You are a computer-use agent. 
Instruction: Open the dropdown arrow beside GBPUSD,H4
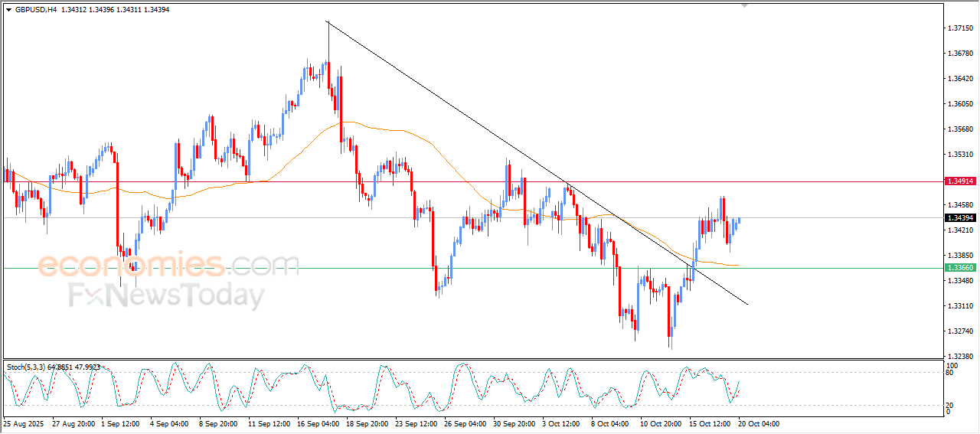tap(8, 10)
